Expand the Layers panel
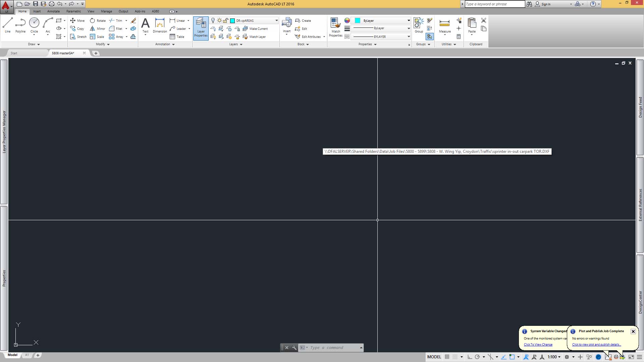 [x=236, y=44]
